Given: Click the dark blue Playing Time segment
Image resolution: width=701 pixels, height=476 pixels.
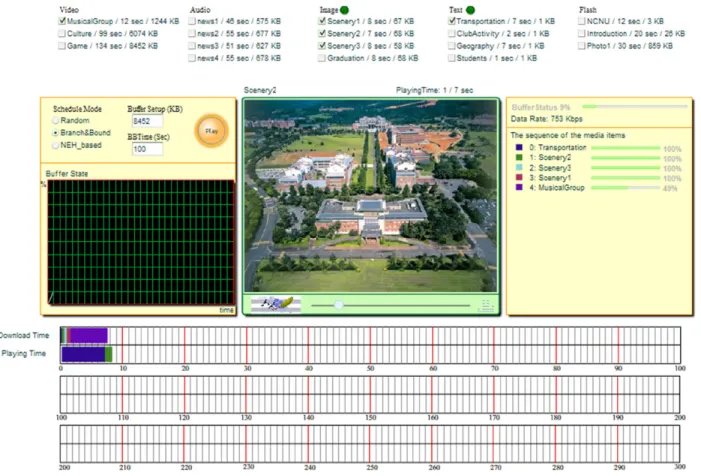Looking at the screenshot, I should click(83, 354).
